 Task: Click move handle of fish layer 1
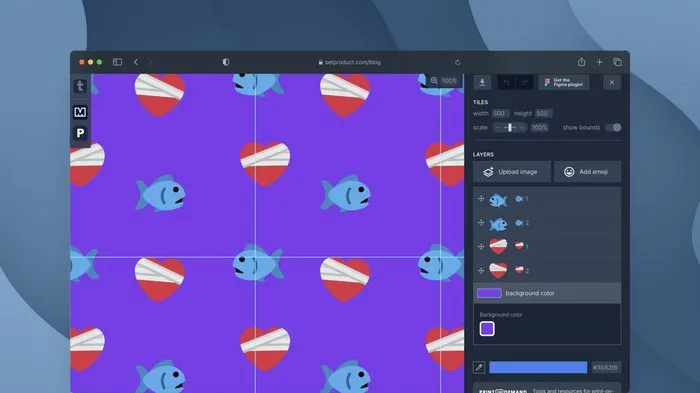[x=481, y=199]
